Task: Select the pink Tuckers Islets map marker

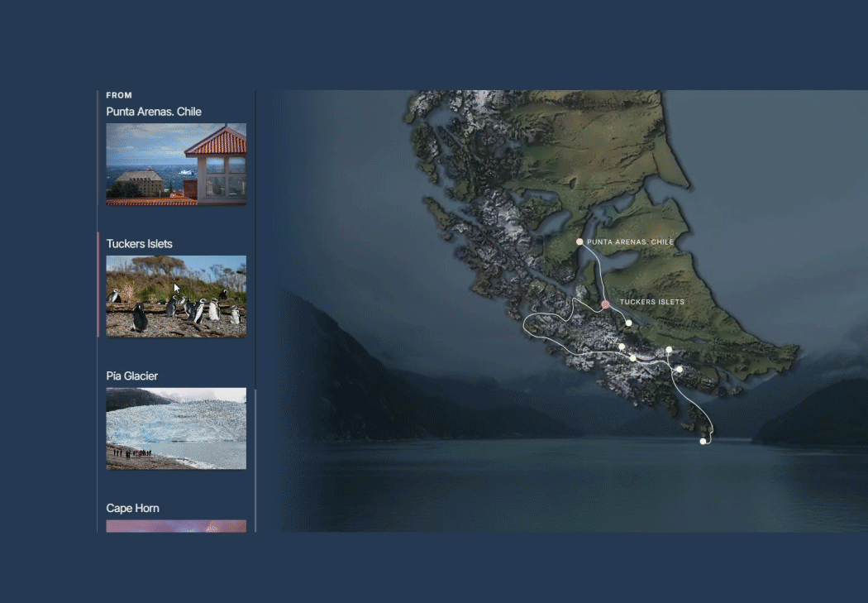Action: [x=605, y=304]
